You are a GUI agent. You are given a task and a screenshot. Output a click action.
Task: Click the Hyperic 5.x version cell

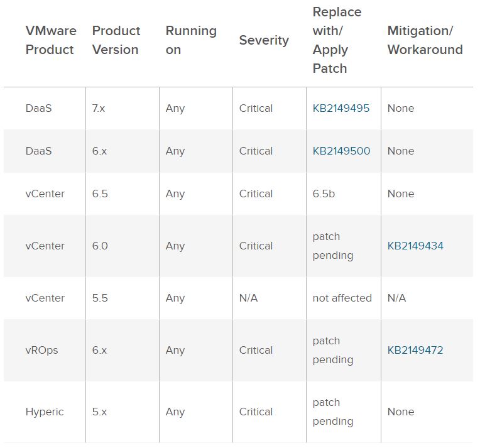click(99, 412)
